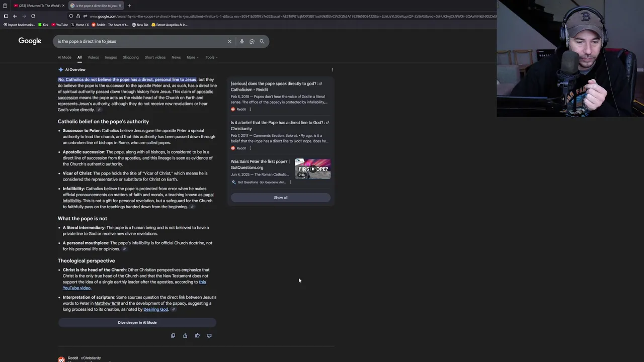Switch to AI Mode tab
The image size is (644, 362).
click(64, 57)
